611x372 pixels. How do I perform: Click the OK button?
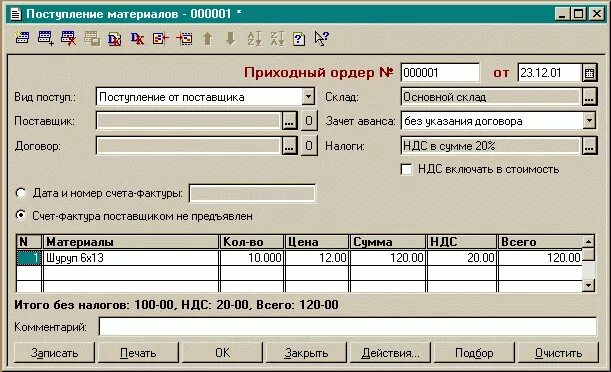tap(223, 353)
